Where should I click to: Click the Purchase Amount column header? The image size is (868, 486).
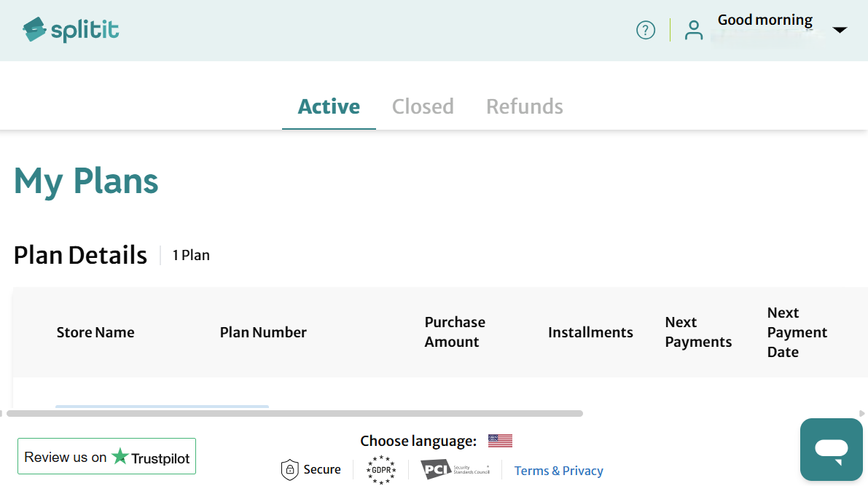click(x=455, y=332)
